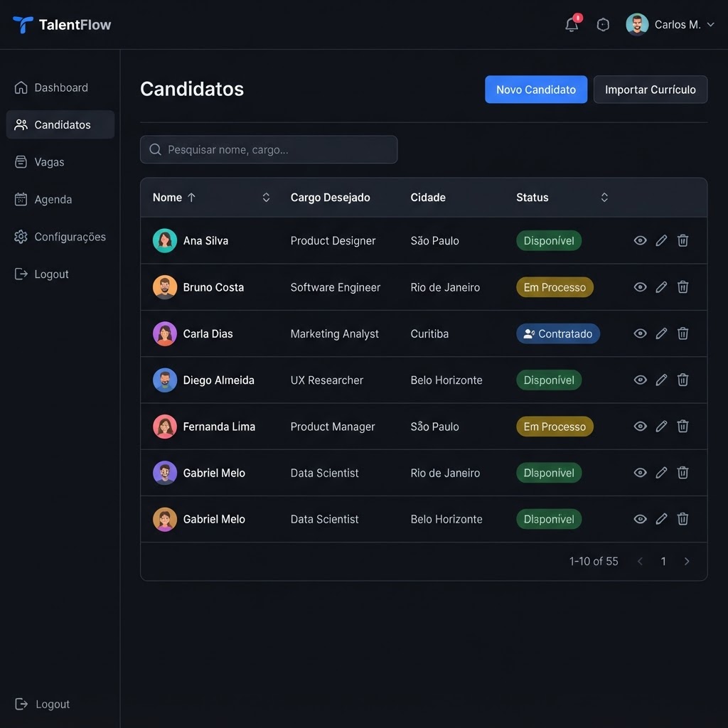View Diego Almeida with eye icon

pyautogui.click(x=640, y=380)
